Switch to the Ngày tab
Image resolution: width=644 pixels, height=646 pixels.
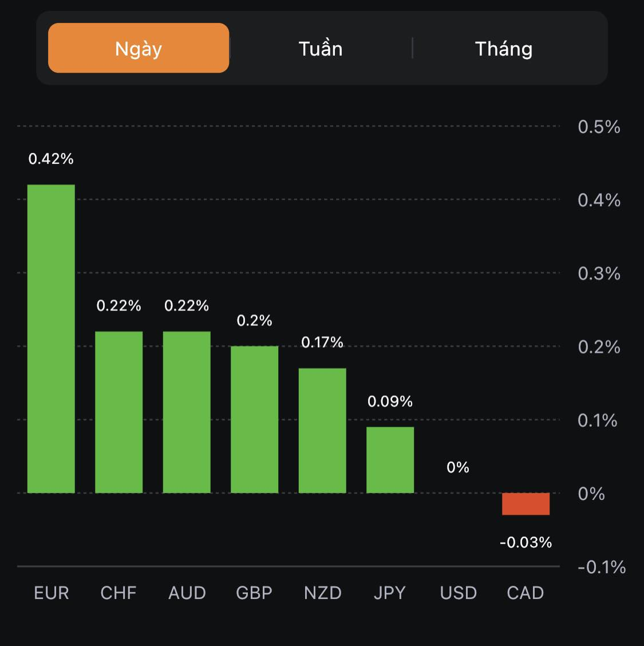click(139, 48)
